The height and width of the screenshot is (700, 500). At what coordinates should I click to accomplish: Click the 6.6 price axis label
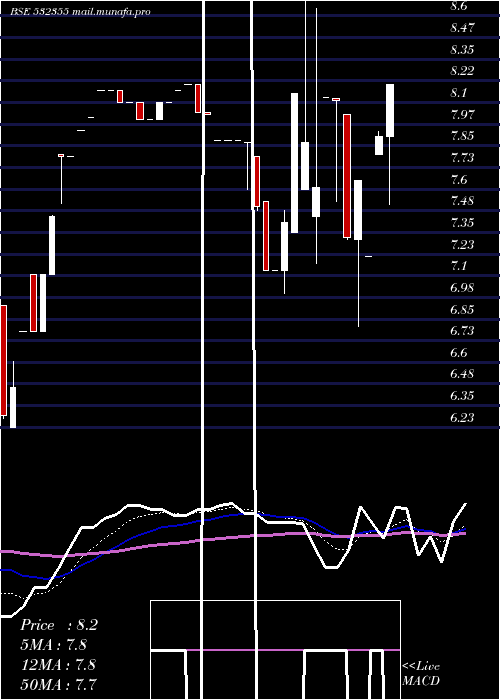point(458,353)
